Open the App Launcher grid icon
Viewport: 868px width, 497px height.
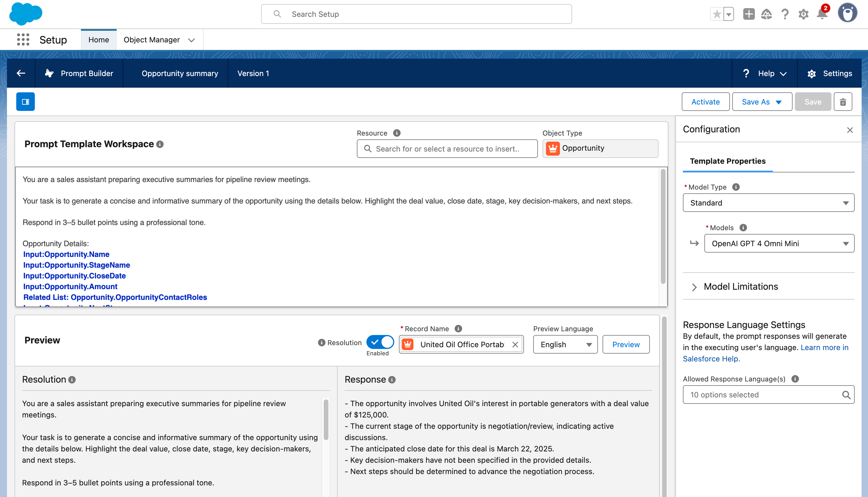click(x=23, y=39)
